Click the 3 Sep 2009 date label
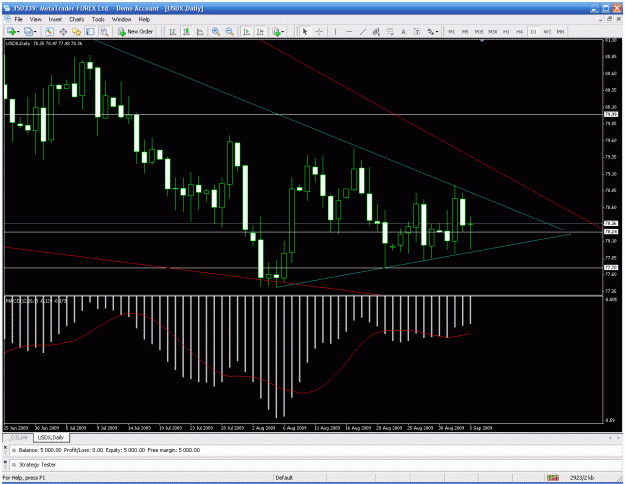625x484 pixels. (x=481, y=428)
